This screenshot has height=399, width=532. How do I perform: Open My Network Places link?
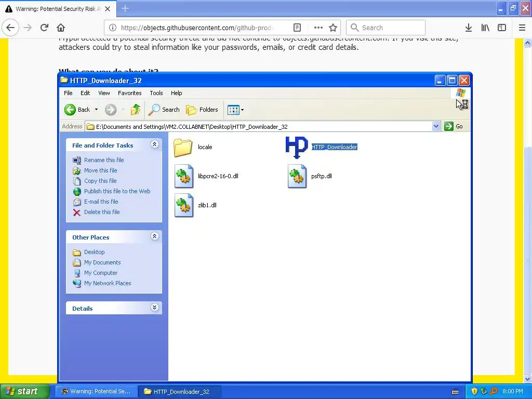point(108,283)
